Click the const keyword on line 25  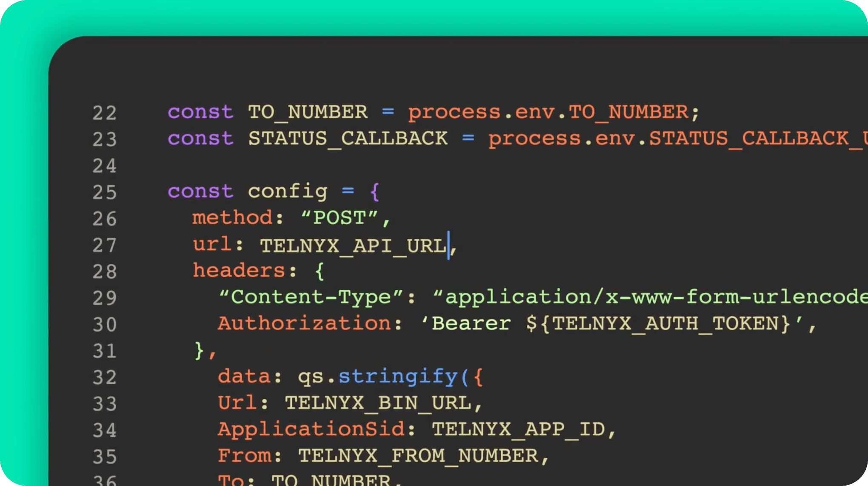click(200, 192)
